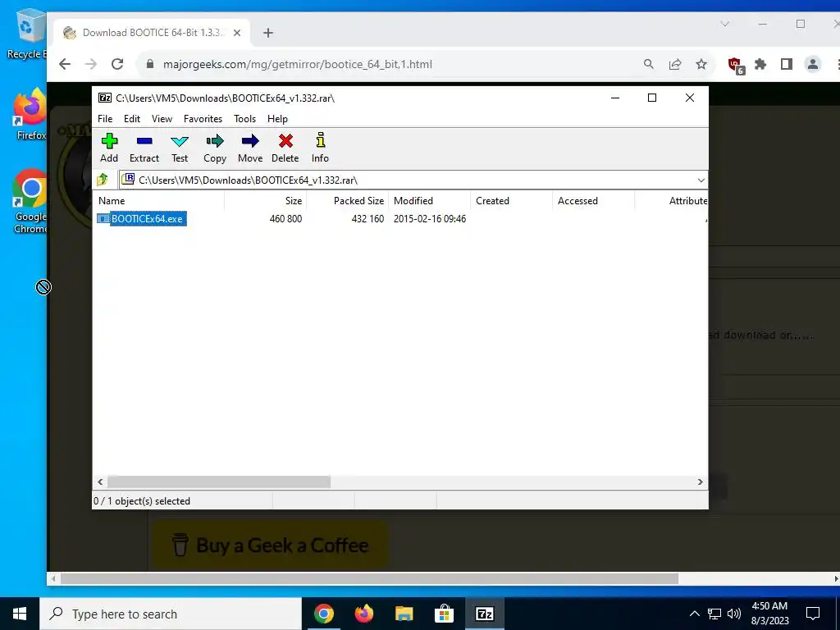This screenshot has height=630, width=840.
Task: Open the Windows Start menu
Action: (x=20, y=614)
